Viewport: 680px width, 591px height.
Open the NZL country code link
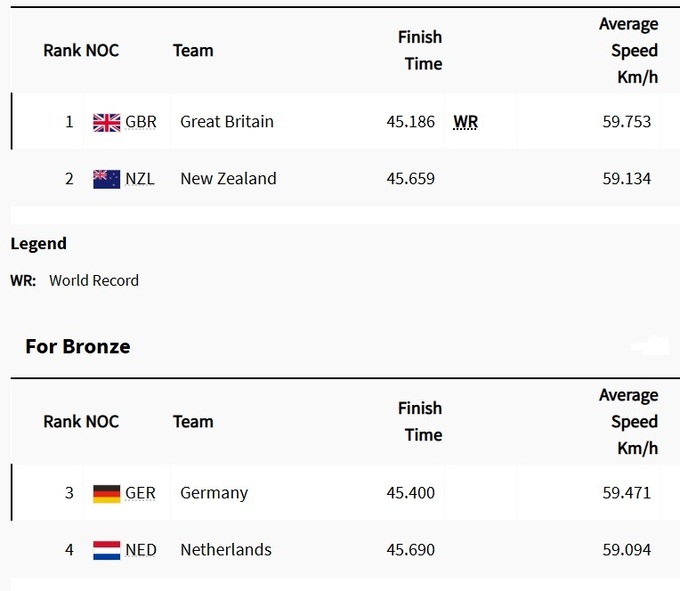140,179
